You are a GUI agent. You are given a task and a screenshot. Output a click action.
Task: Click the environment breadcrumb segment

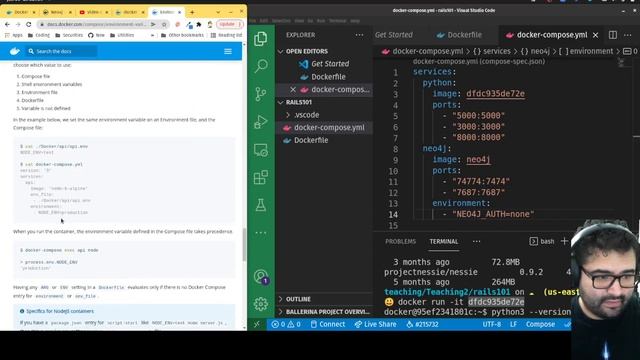coord(586,51)
